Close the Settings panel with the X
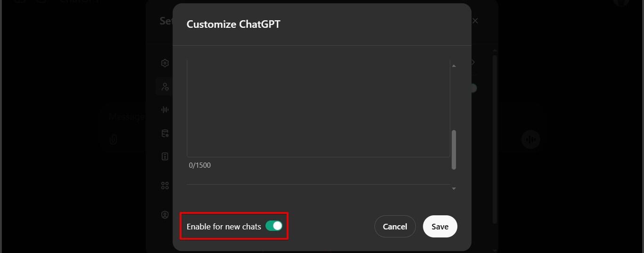This screenshot has width=644, height=253. tap(475, 21)
